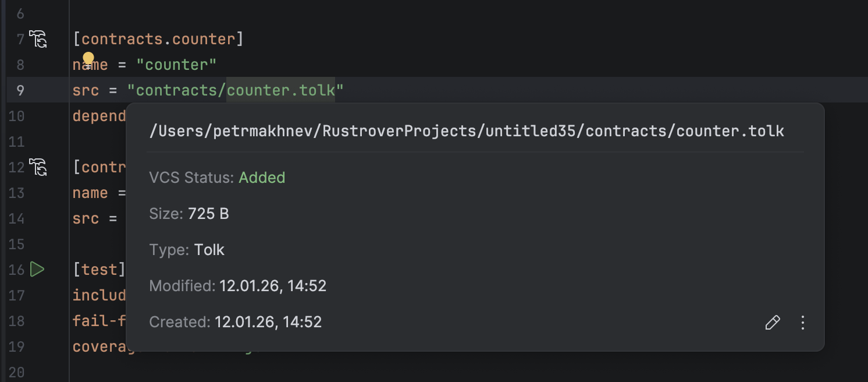Open the three-dot more options in popup
This screenshot has width=868, height=382.
point(803,323)
